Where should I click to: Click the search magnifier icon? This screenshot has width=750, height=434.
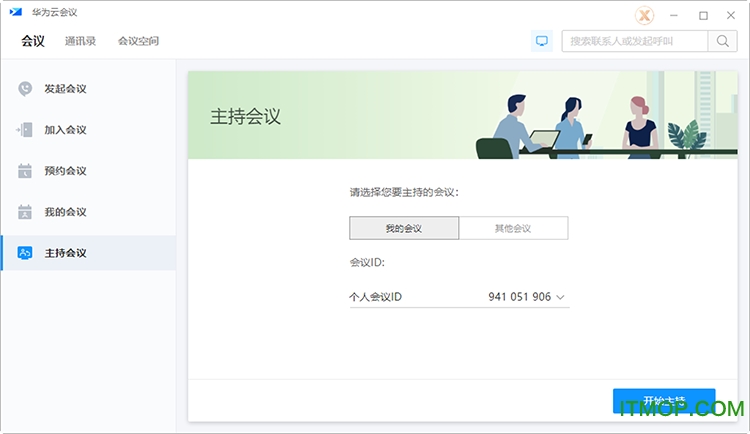[x=722, y=41]
